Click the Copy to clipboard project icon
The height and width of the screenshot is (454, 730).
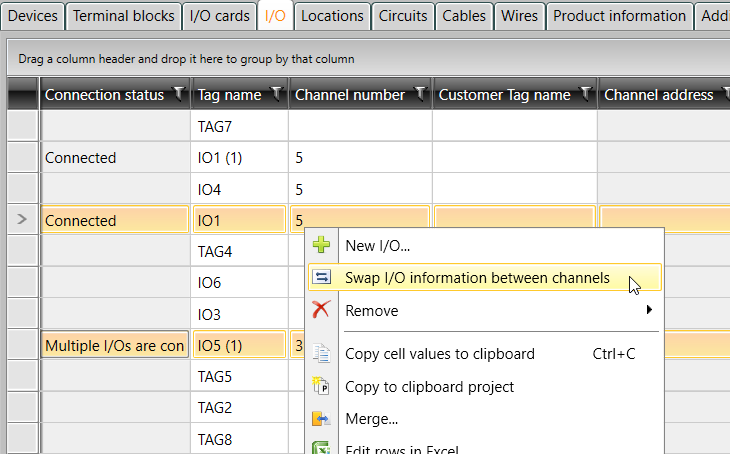321,387
